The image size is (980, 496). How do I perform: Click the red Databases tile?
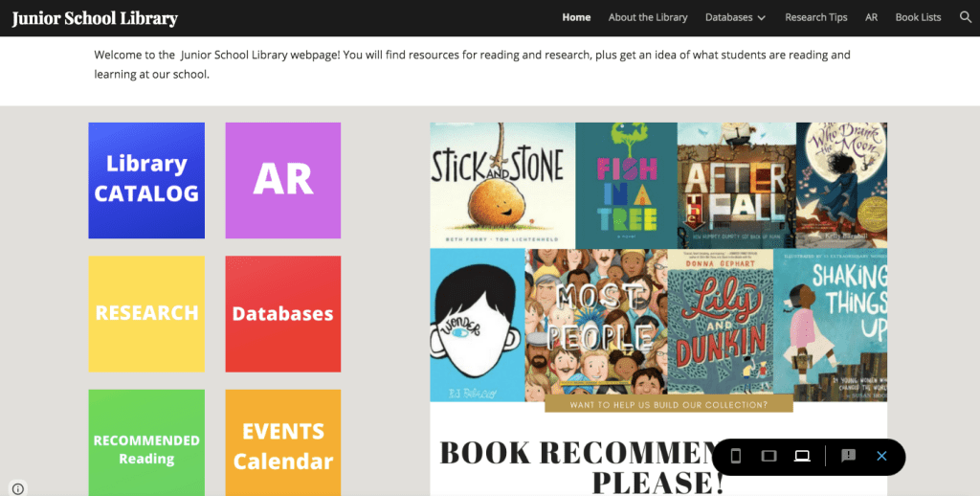point(282,313)
